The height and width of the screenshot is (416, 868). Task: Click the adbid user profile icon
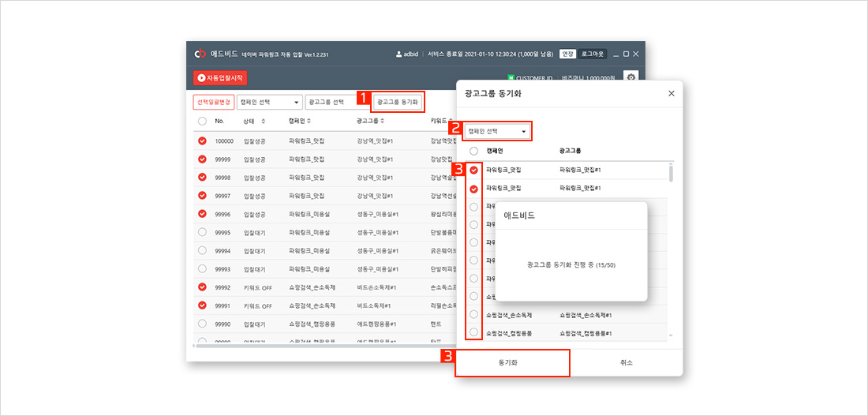[x=398, y=54]
